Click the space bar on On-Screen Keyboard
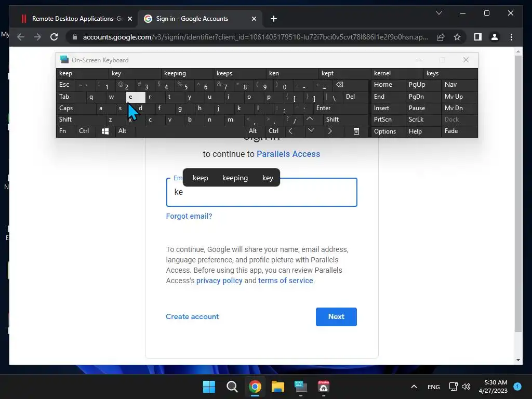This screenshot has height=399, width=532. click(x=191, y=131)
